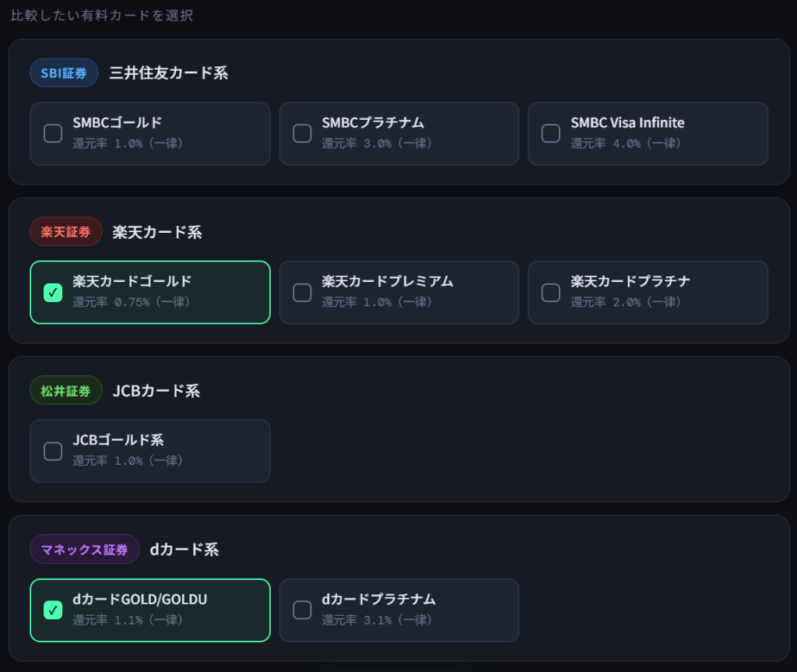This screenshot has height=672, width=797.
Task: Click the 三井住友カード系 group heading
Action: click(x=169, y=73)
